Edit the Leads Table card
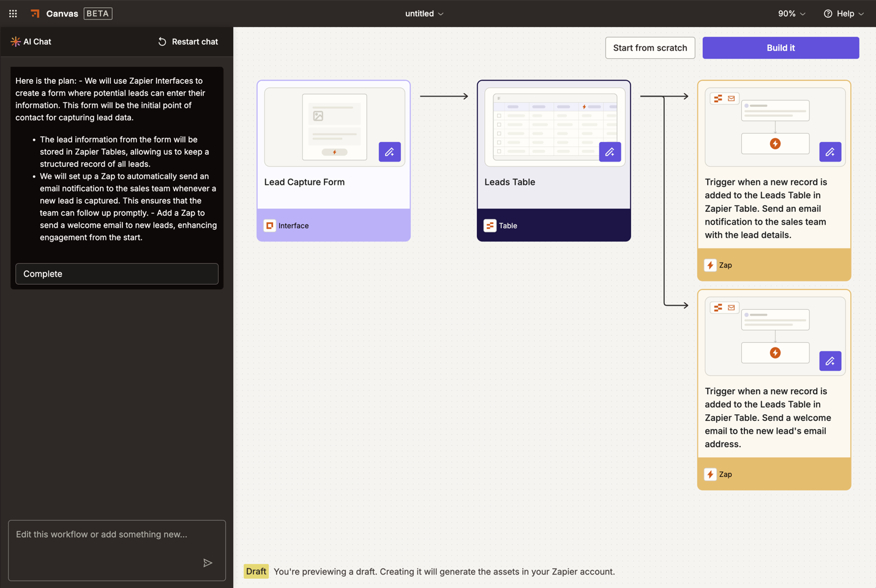Screen dimensions: 876x588 coord(610,152)
